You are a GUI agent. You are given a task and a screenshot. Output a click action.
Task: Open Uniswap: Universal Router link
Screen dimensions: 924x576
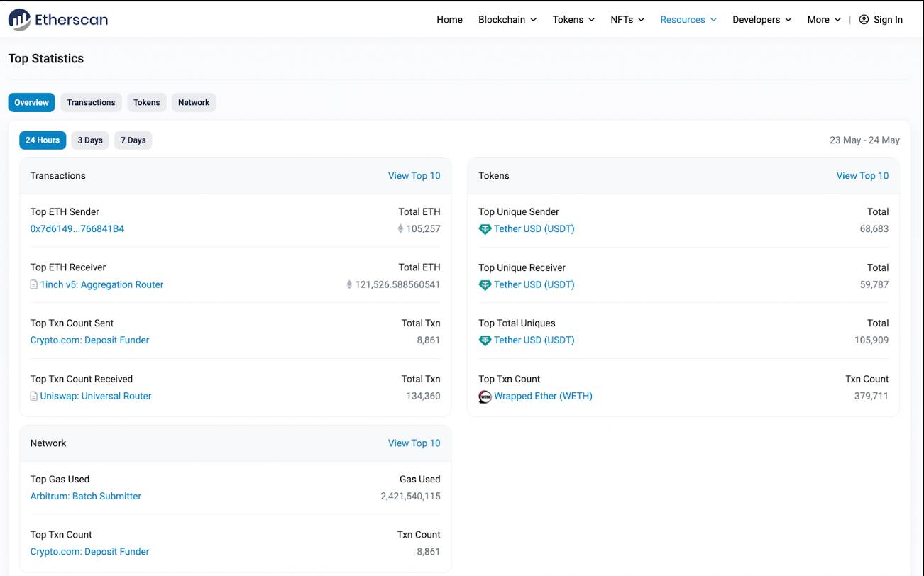(96, 397)
